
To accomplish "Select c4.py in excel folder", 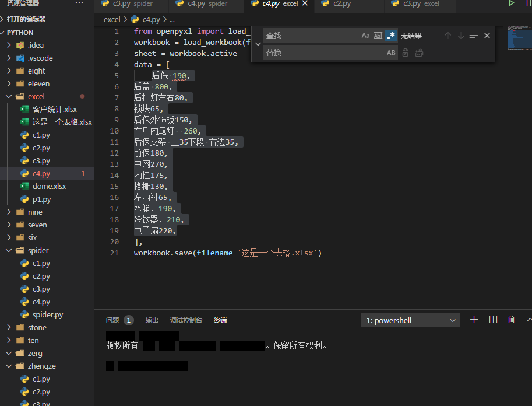I will 41,174.
